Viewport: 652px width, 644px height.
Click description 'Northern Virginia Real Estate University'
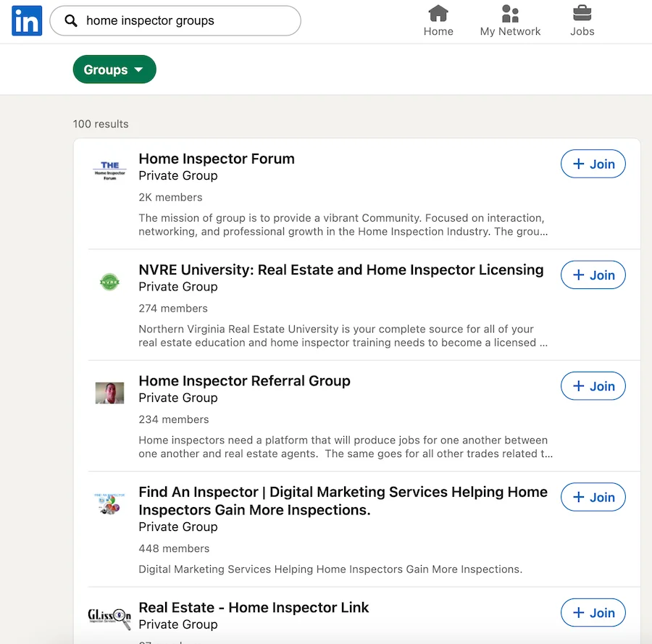[343, 335]
